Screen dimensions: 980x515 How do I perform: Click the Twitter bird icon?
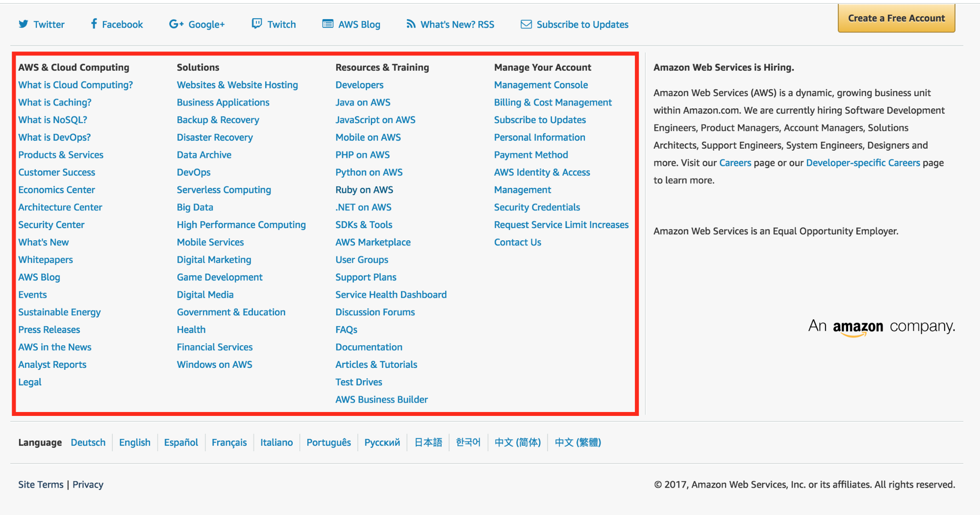click(23, 24)
